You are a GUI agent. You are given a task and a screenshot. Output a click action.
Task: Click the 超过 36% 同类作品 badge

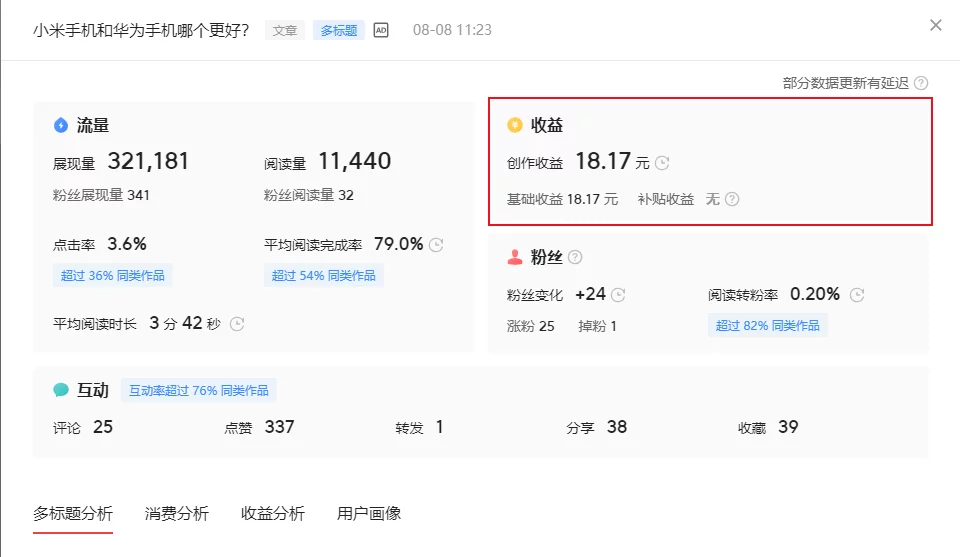pyautogui.click(x=113, y=275)
